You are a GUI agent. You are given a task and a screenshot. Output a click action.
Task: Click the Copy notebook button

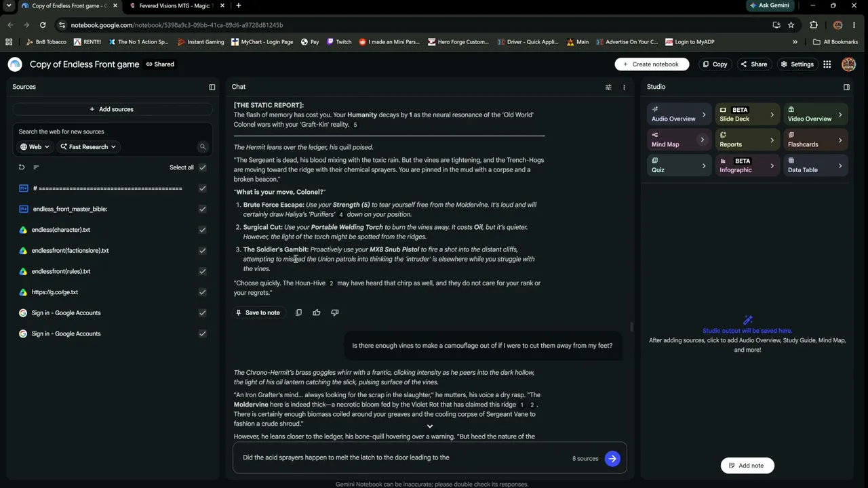coord(715,64)
